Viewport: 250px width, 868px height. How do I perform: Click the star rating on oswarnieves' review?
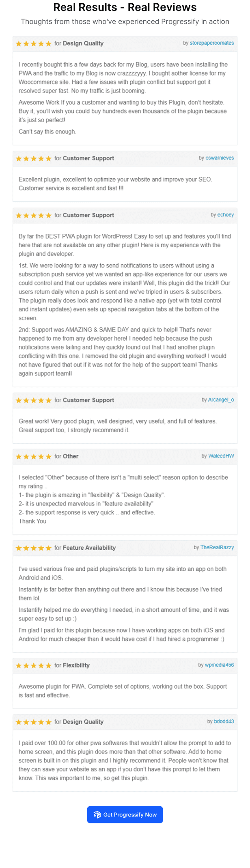pos(34,158)
